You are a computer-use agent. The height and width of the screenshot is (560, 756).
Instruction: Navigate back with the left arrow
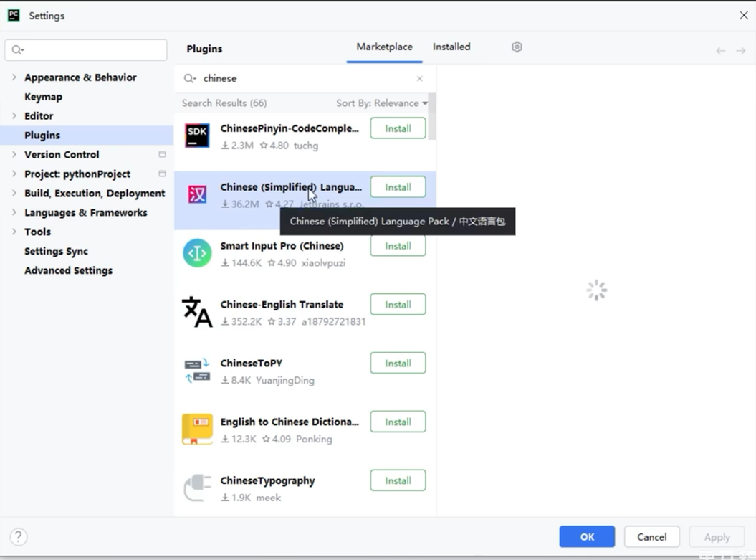click(721, 51)
